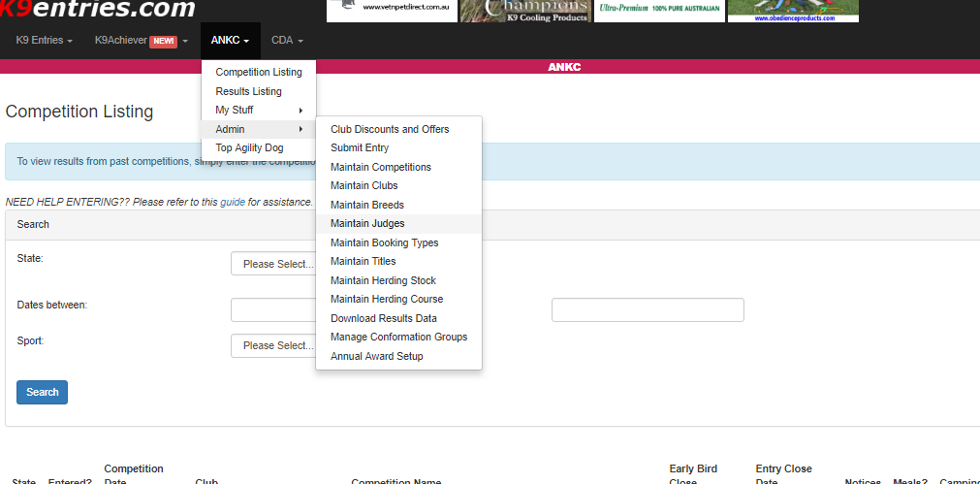Collapse the ANKC navigation menu
The height and width of the screenshot is (484, 980).
click(x=231, y=41)
